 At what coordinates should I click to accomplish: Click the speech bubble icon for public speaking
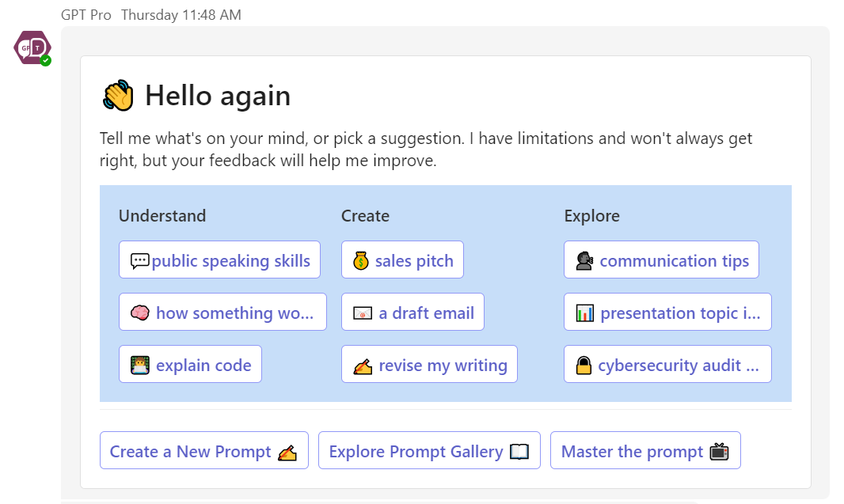139,261
